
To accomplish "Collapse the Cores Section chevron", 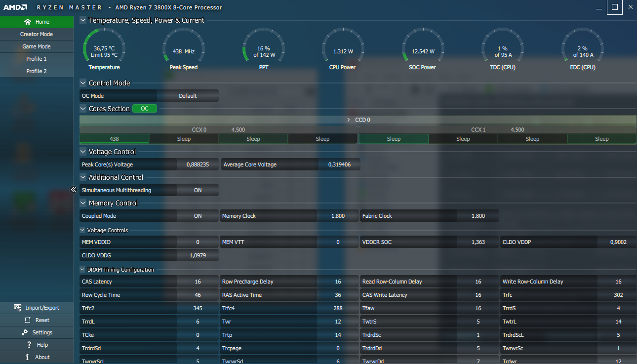I will coord(83,109).
